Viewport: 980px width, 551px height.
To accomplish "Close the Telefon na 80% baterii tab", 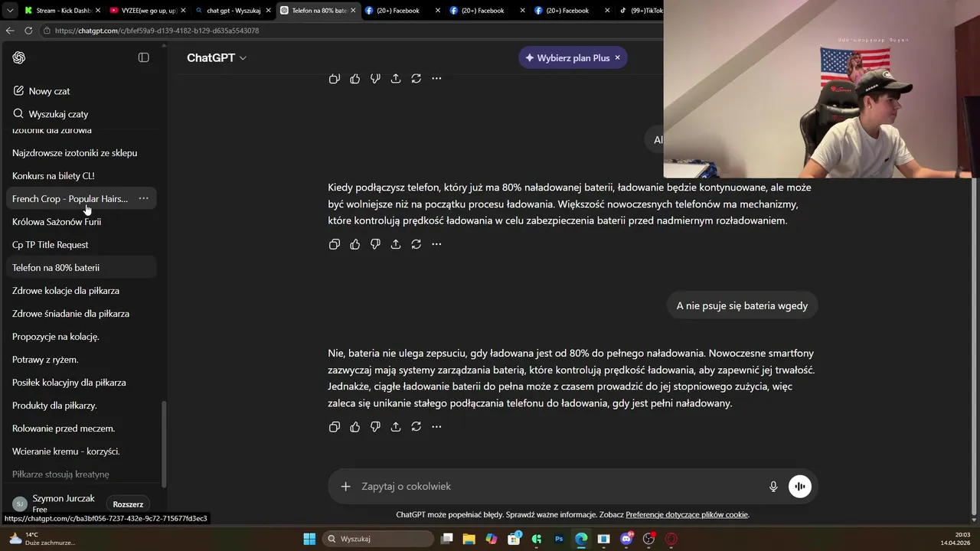I will click(x=354, y=11).
